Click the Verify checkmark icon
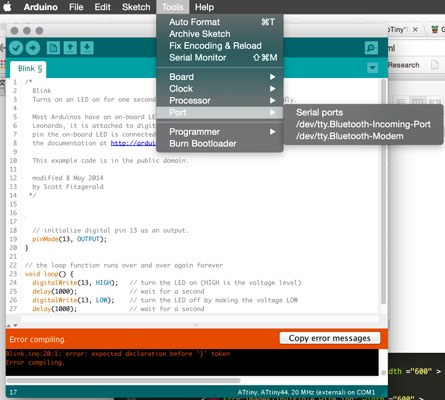445x400 pixels. pyautogui.click(x=16, y=48)
